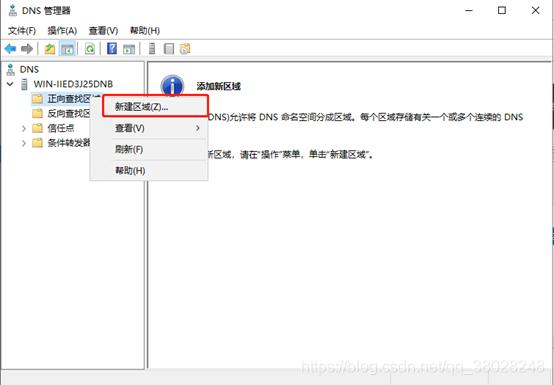
Task: Select the 信任点 label in tree
Action: point(61,128)
